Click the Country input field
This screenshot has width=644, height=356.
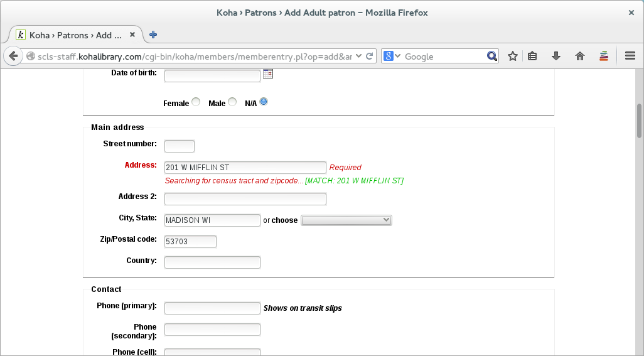click(212, 262)
